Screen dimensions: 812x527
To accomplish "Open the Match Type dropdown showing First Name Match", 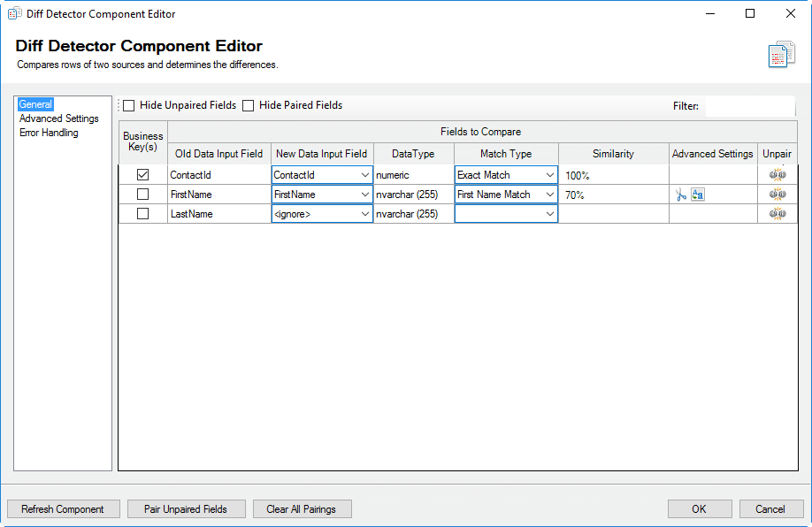I will [x=552, y=194].
